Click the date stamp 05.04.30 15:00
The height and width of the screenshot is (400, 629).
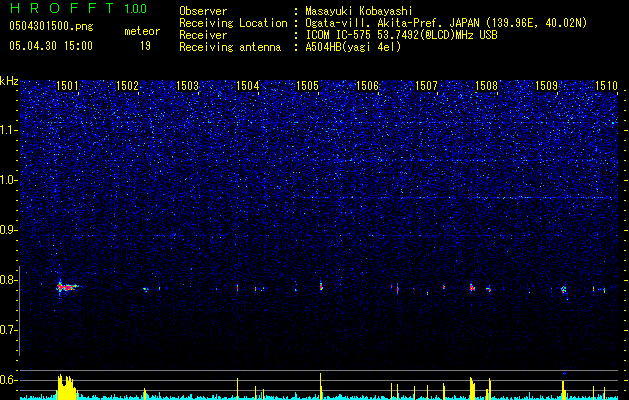pyautogui.click(x=51, y=45)
